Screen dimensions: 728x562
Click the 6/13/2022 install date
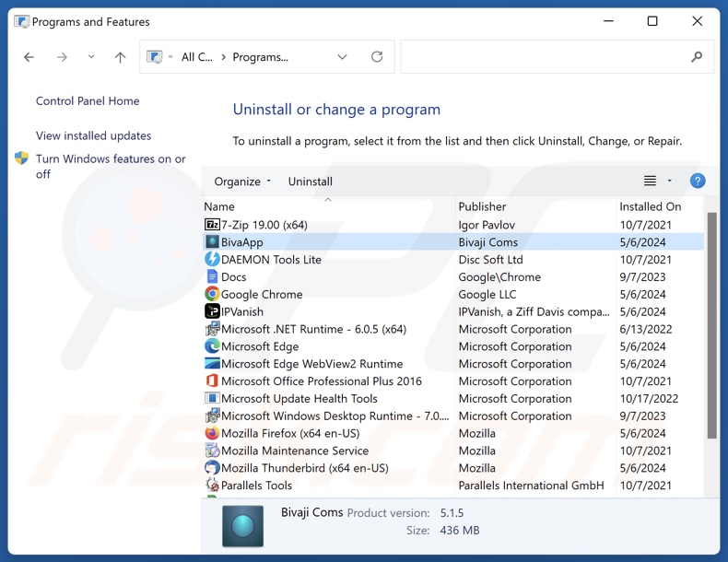(646, 329)
